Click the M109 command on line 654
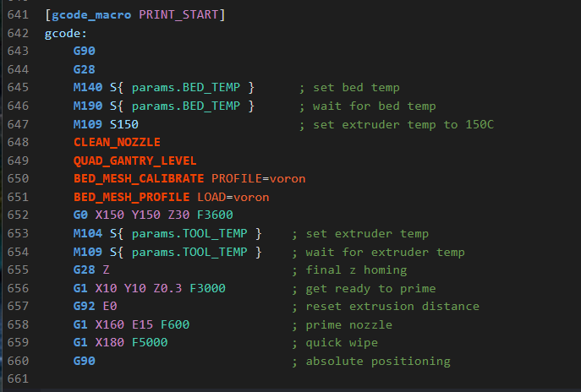This screenshot has width=581, height=392. click(x=88, y=252)
